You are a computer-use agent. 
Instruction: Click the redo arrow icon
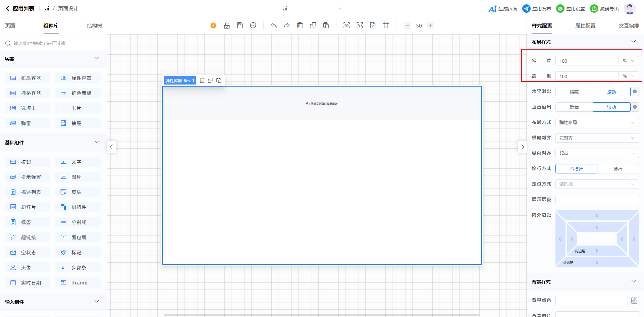(x=287, y=25)
